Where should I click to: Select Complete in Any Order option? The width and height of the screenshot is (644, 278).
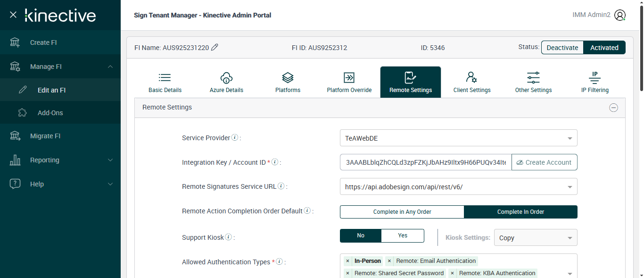(x=402, y=212)
